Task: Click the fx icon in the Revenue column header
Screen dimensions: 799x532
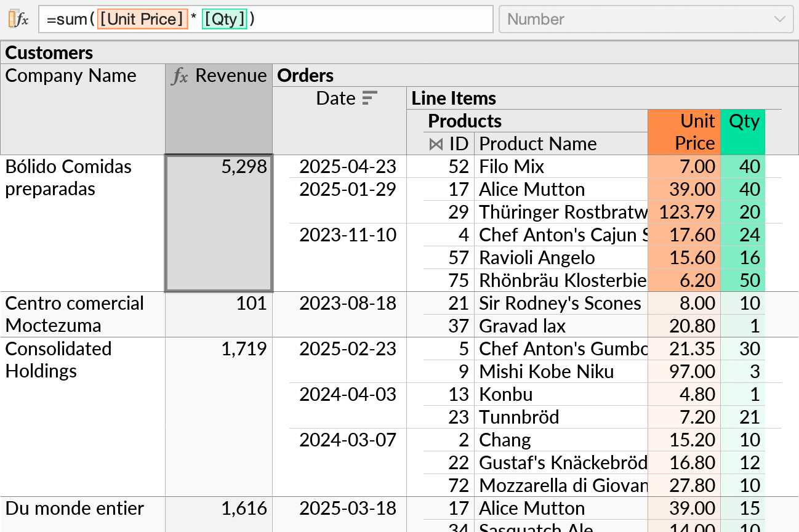Action: click(179, 76)
